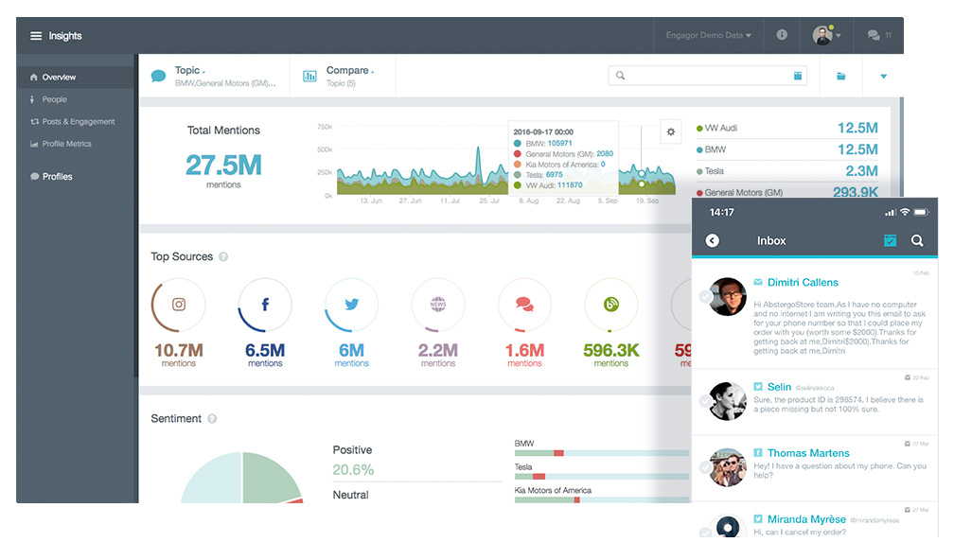Click the info icon in top bar

point(782,35)
